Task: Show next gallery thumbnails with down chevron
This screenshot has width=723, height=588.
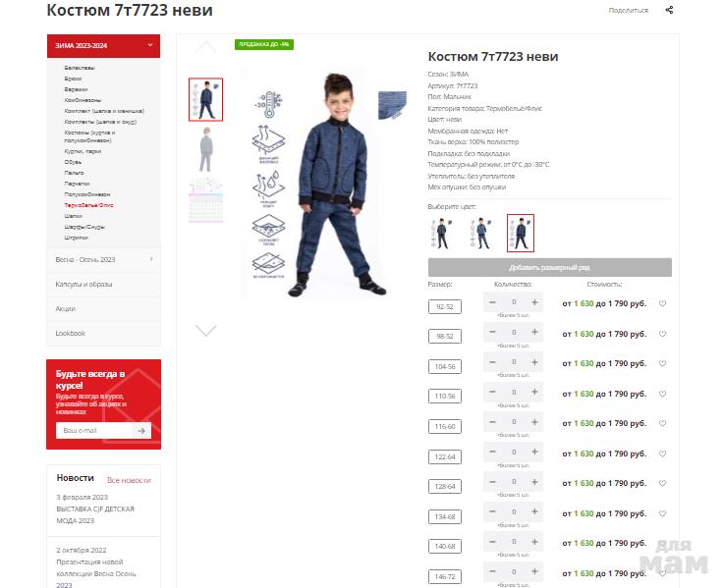Action: coord(205,330)
